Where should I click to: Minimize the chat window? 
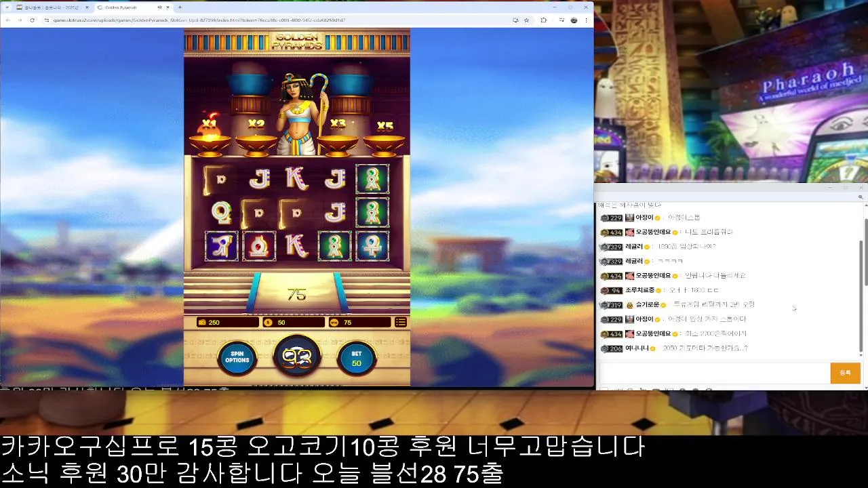click(829, 187)
